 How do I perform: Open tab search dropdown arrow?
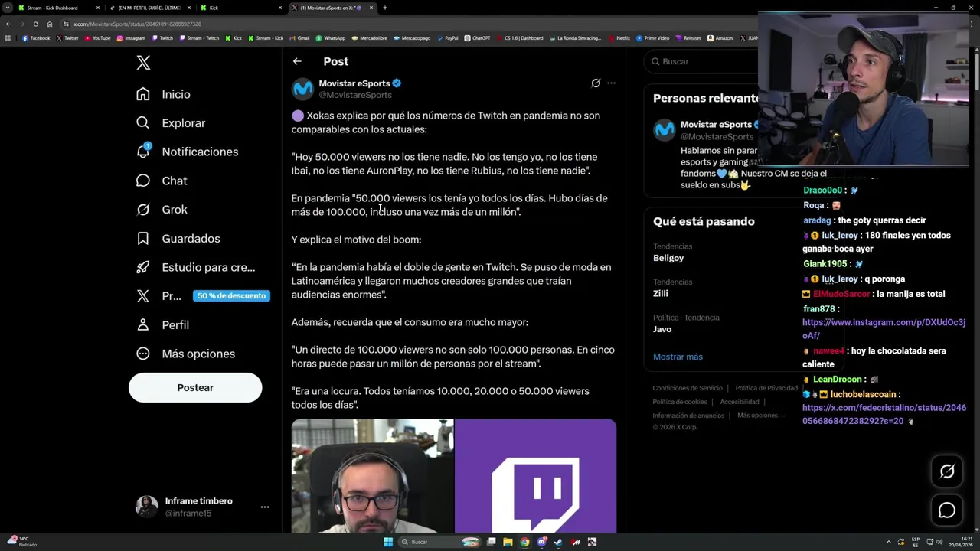click(x=7, y=8)
